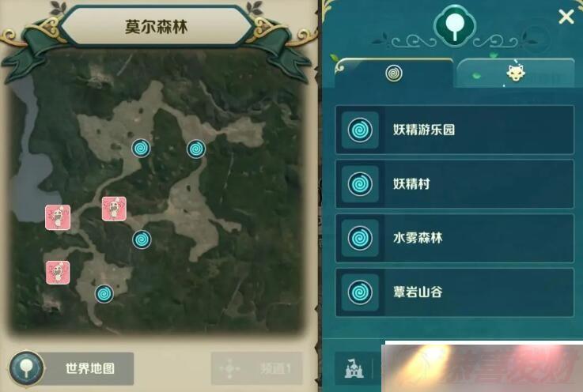Click swirl icon beside 水雾森林
Viewport: 583px width, 392px height.
(360, 238)
